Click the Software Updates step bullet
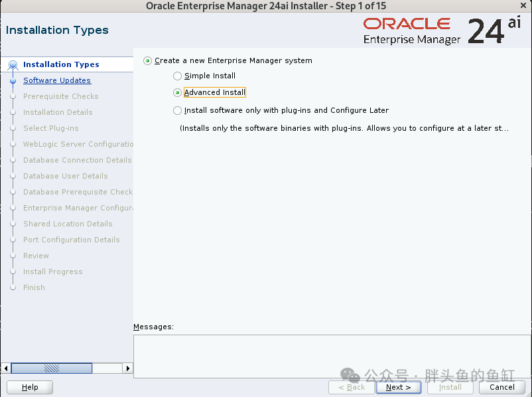This screenshot has height=397, width=532. coord(13,81)
